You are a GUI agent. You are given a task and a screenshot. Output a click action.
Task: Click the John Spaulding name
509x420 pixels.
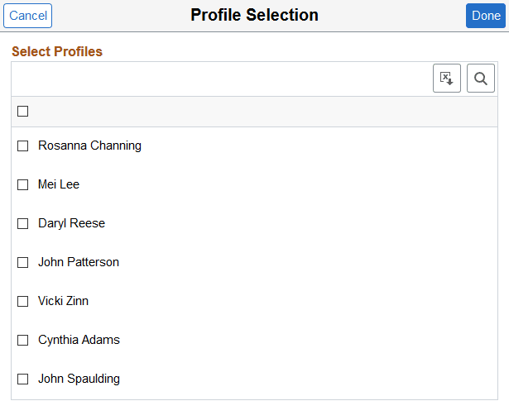tap(79, 379)
